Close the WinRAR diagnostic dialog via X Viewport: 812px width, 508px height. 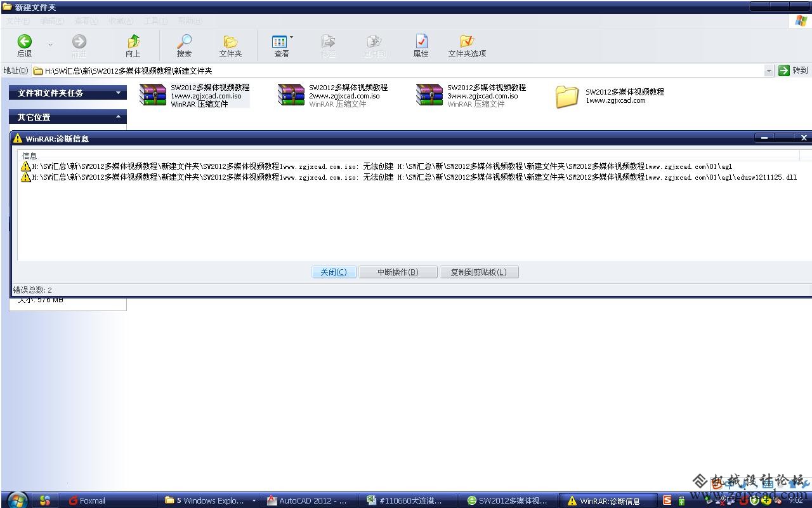pyautogui.click(x=803, y=138)
